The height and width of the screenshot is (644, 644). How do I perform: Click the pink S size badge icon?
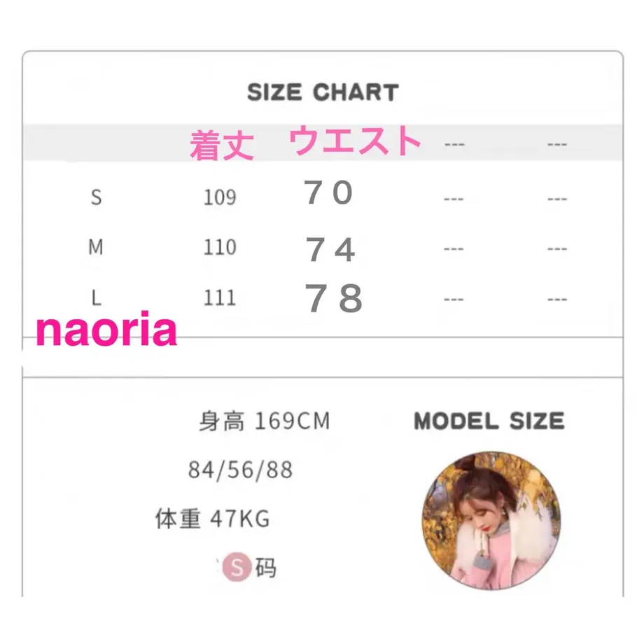(x=237, y=567)
